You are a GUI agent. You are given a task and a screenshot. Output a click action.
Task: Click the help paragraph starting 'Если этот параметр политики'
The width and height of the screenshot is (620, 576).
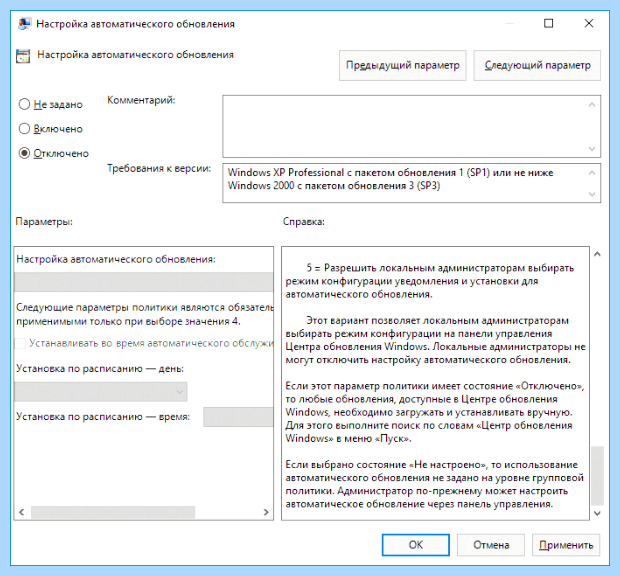[435, 412]
